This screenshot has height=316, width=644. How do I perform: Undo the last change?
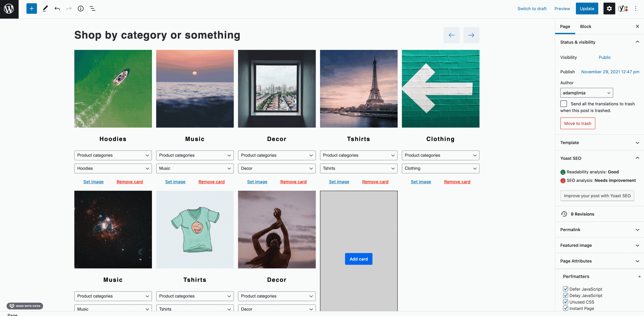pyautogui.click(x=57, y=9)
